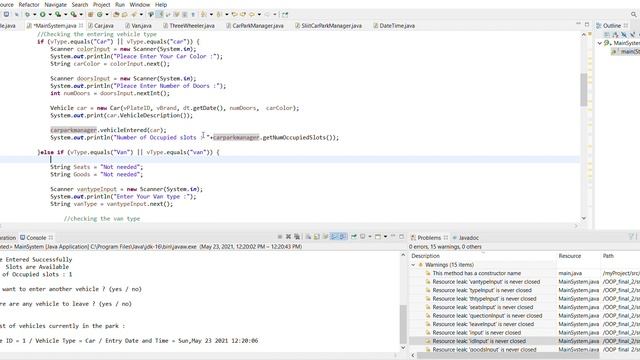
Task: Click the New Java Class icon
Action: pyautogui.click(x=99, y=14)
